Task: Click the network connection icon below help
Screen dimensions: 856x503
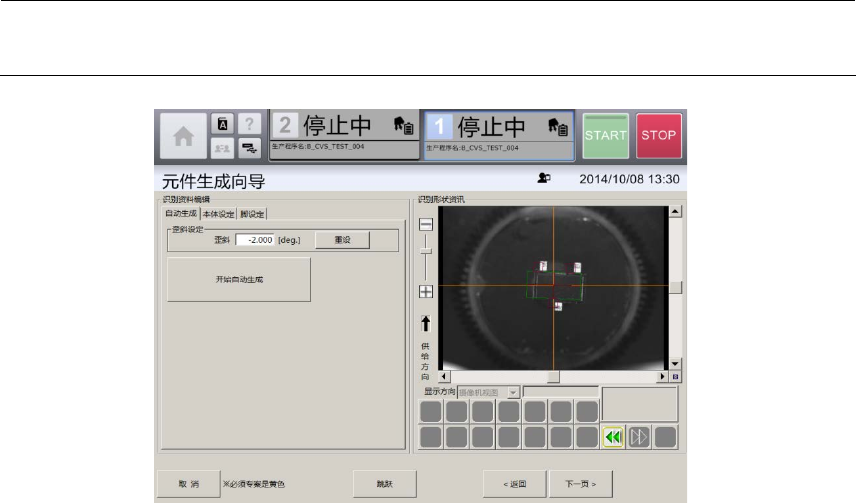Action: pos(248,148)
